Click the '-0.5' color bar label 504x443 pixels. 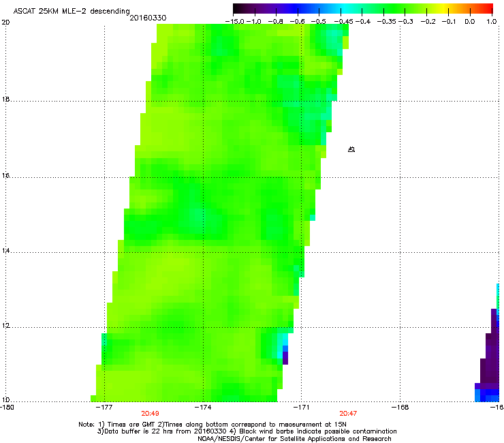(x=319, y=22)
